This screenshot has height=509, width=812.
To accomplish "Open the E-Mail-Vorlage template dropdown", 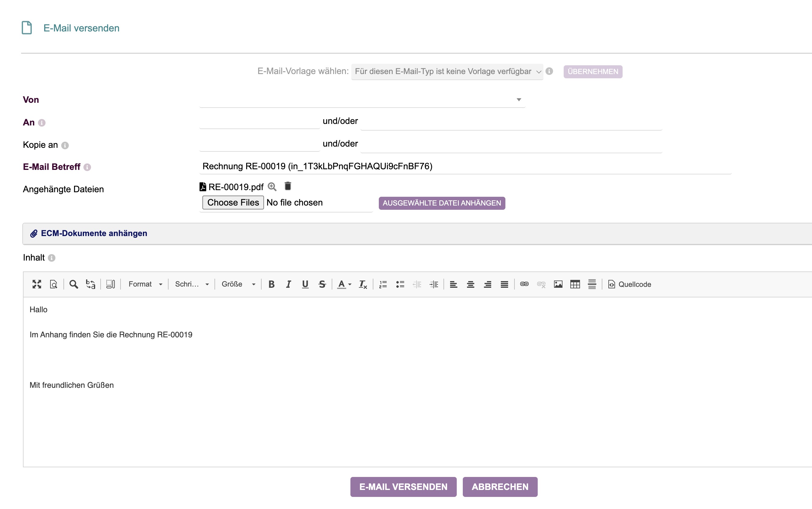I will 447,71.
